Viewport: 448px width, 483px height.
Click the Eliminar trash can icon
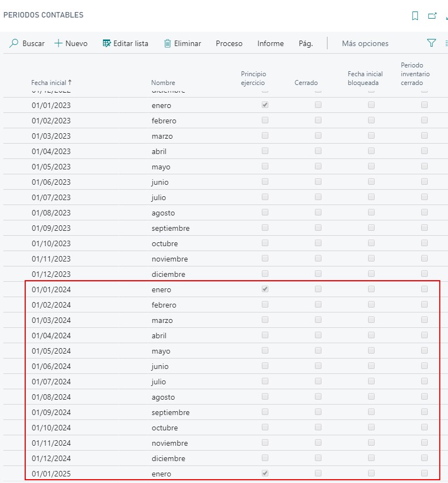[x=168, y=43]
